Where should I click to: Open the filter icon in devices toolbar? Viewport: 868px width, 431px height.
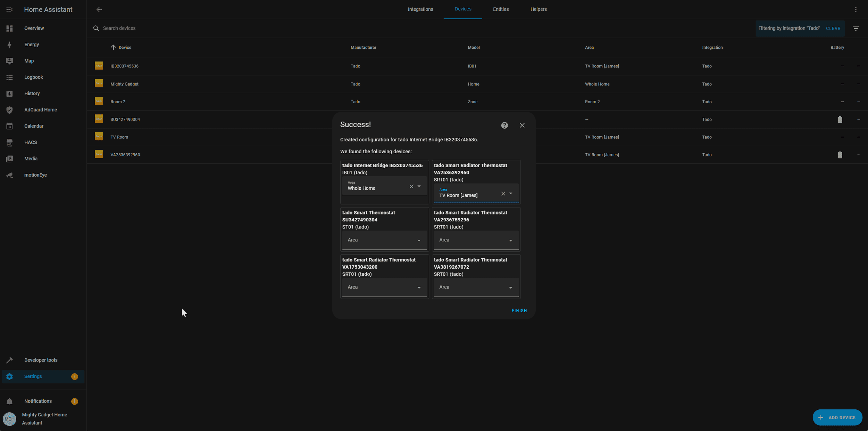coord(856,29)
